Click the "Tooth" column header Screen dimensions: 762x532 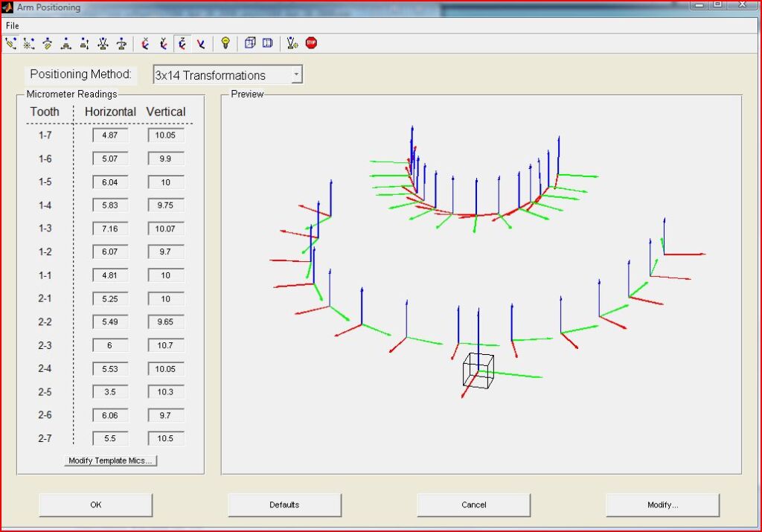45,112
